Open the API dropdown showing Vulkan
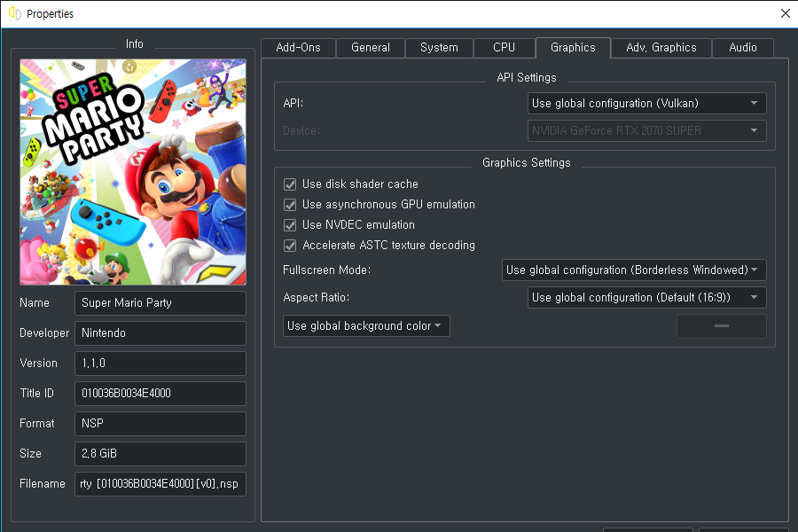 pos(647,104)
